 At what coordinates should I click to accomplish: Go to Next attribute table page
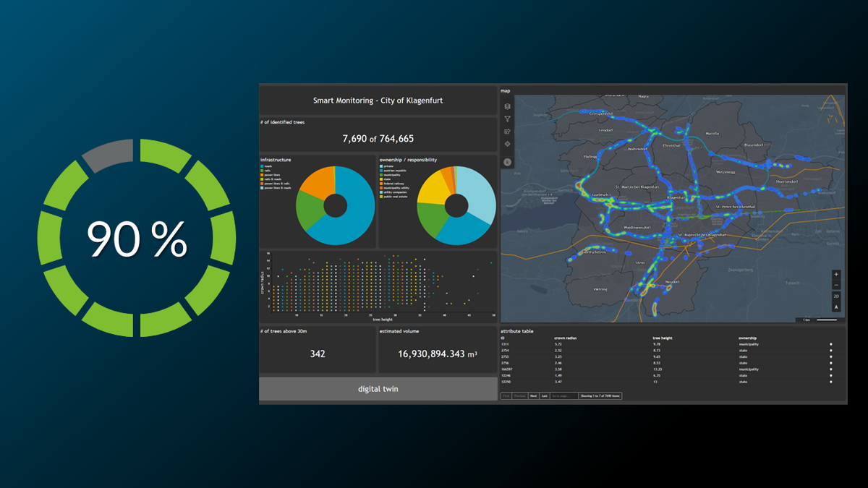tap(533, 396)
